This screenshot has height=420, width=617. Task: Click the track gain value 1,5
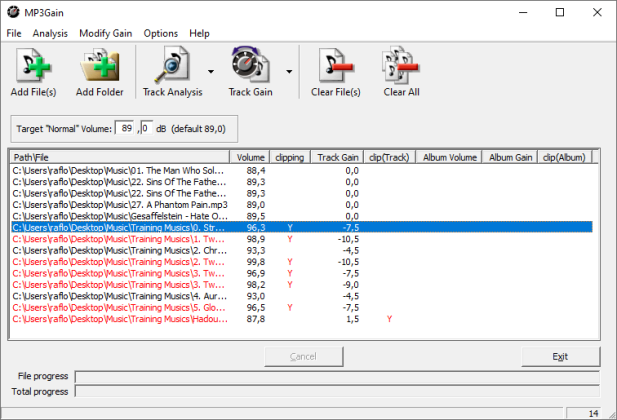tap(353, 319)
